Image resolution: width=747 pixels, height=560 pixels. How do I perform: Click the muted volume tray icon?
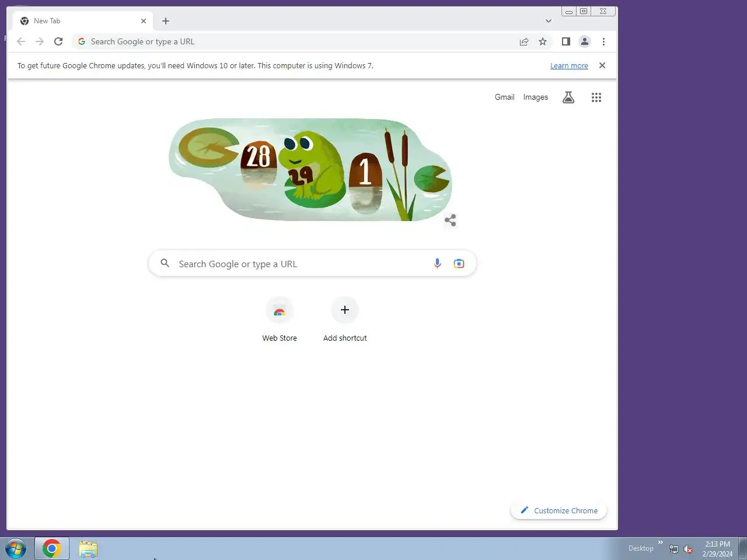pos(689,549)
